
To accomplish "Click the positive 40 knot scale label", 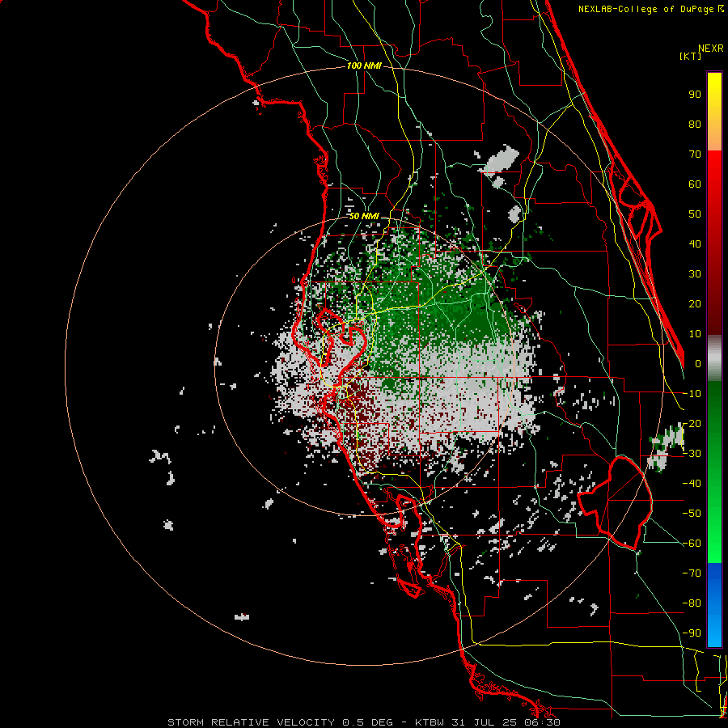I will coord(695,243).
